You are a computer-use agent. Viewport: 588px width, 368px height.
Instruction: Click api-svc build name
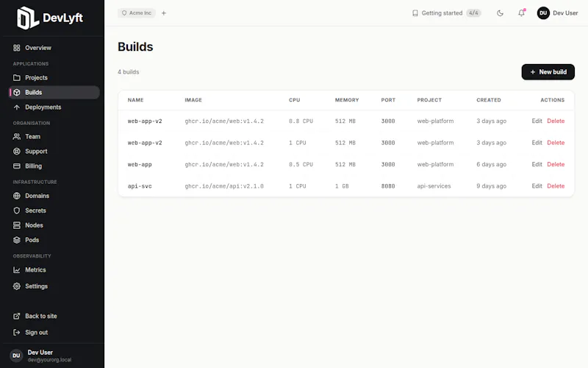point(140,186)
